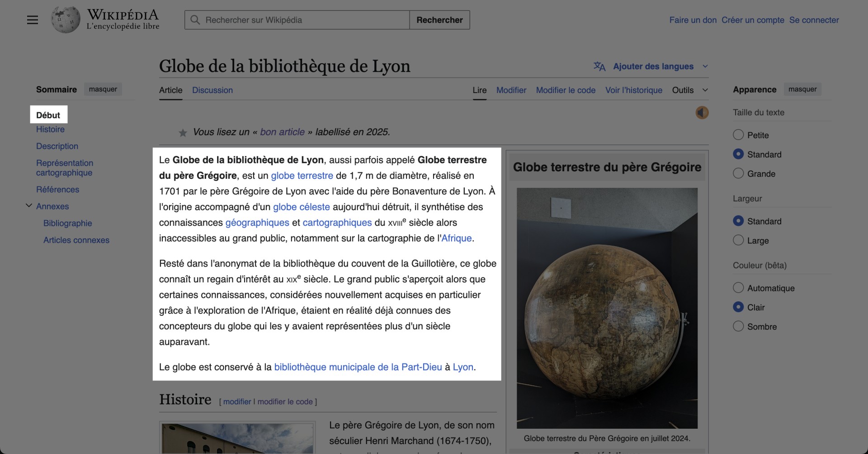Select the Grande text size option
The width and height of the screenshot is (868, 454).
[738, 173]
